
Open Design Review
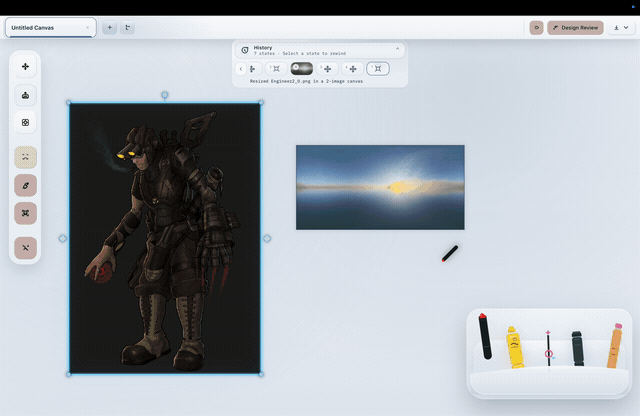pos(575,27)
